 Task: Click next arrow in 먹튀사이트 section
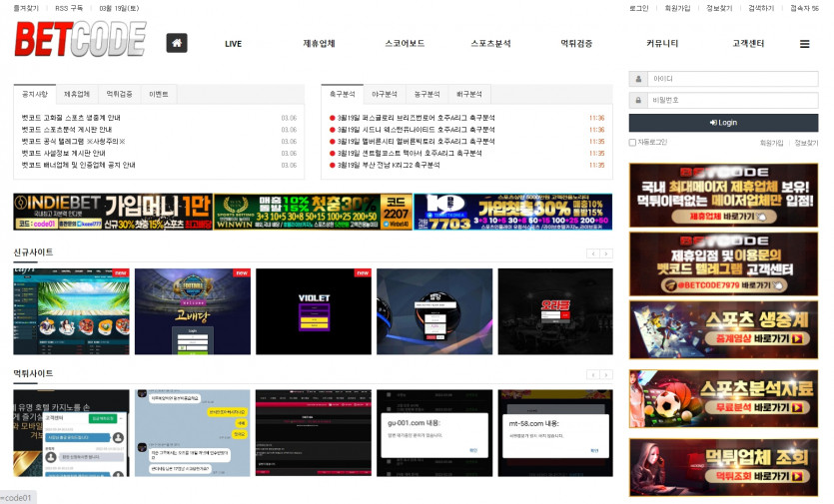(606, 374)
